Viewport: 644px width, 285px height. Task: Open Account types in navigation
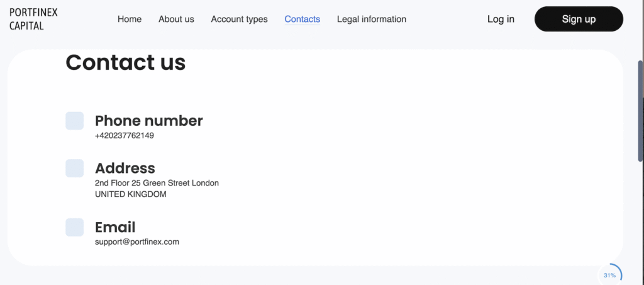239,20
